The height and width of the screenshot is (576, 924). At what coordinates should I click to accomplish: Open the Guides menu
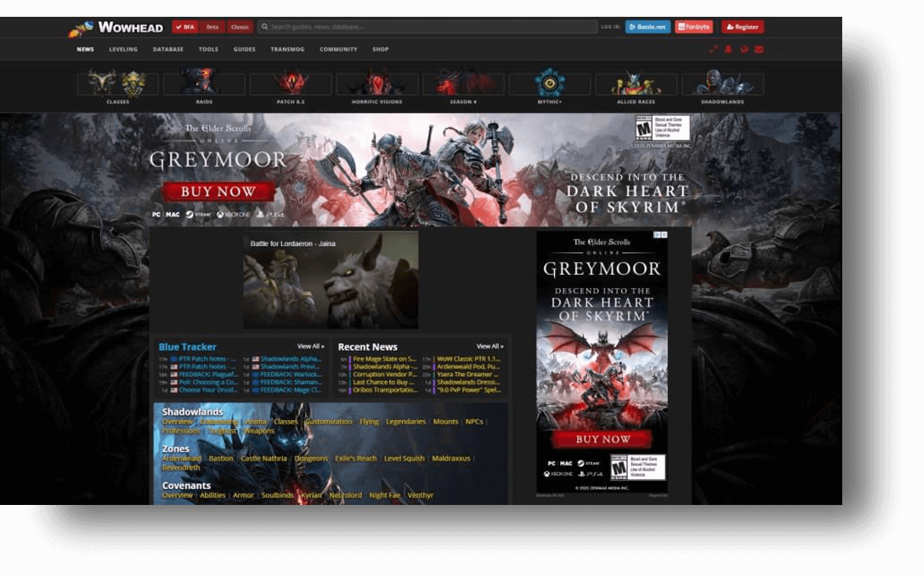click(245, 50)
